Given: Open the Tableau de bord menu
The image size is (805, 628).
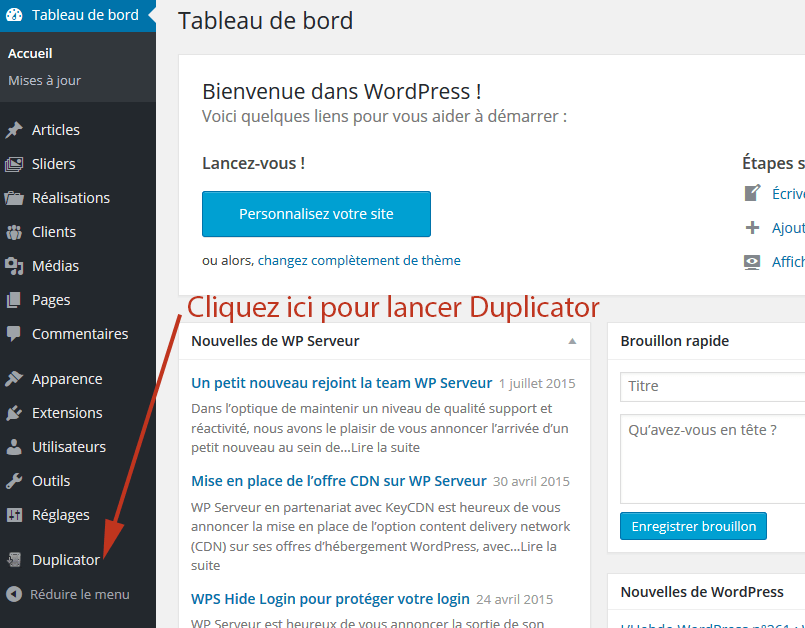Looking at the screenshot, I should (78, 15).
